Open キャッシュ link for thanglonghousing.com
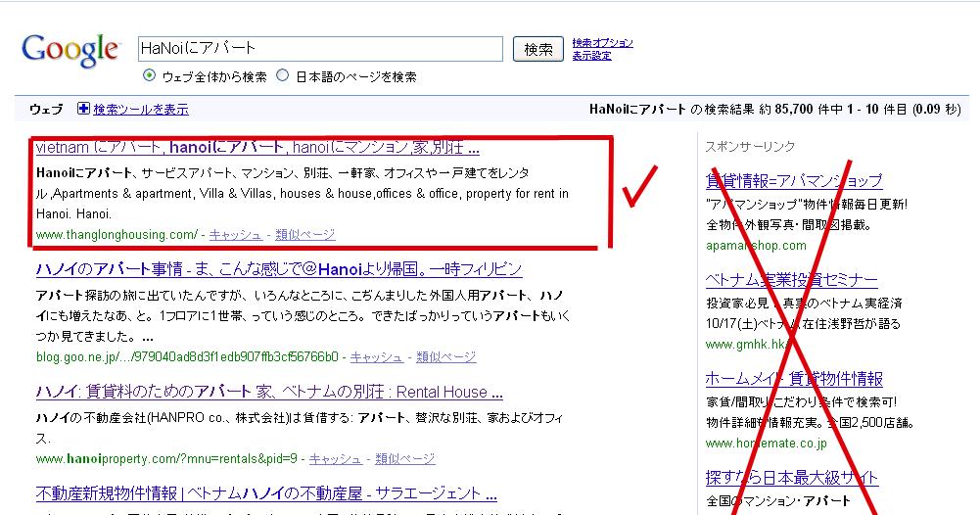 (x=236, y=234)
